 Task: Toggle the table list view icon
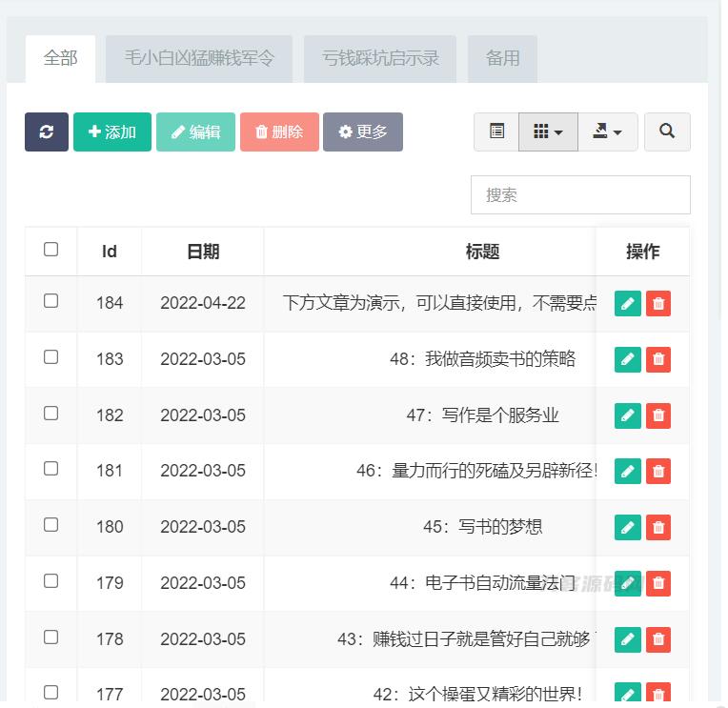pyautogui.click(x=496, y=131)
